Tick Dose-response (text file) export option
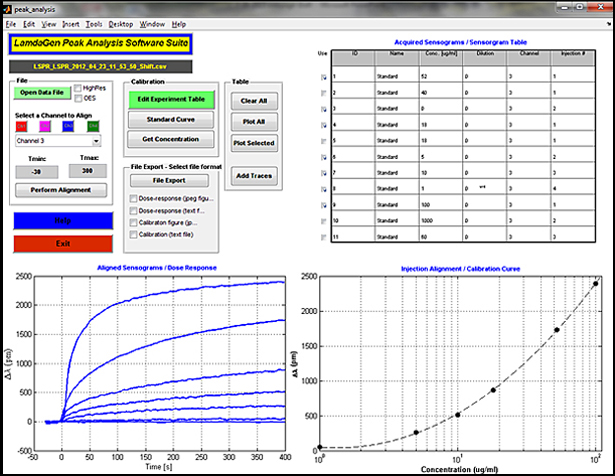 coord(133,211)
